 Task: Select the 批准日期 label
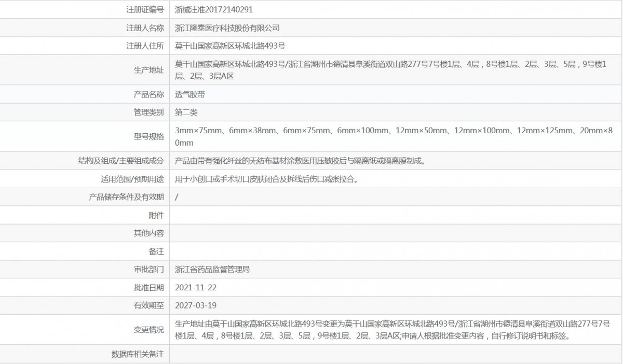point(148,287)
